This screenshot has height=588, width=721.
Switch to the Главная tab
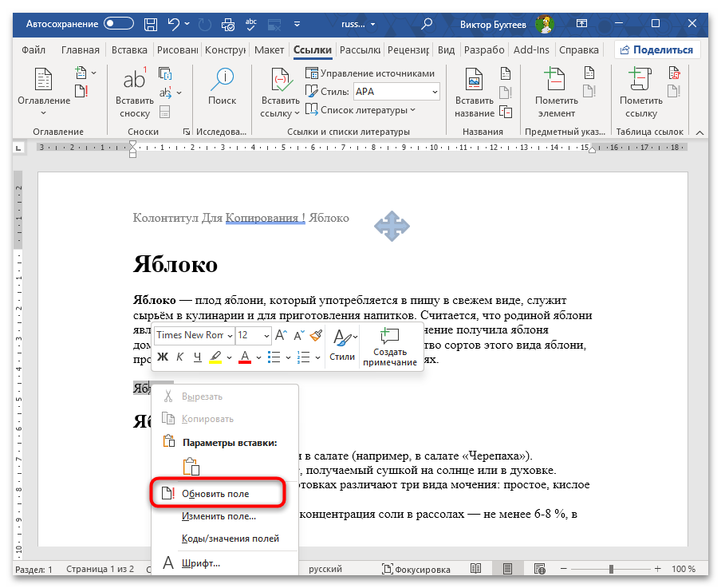[81, 49]
